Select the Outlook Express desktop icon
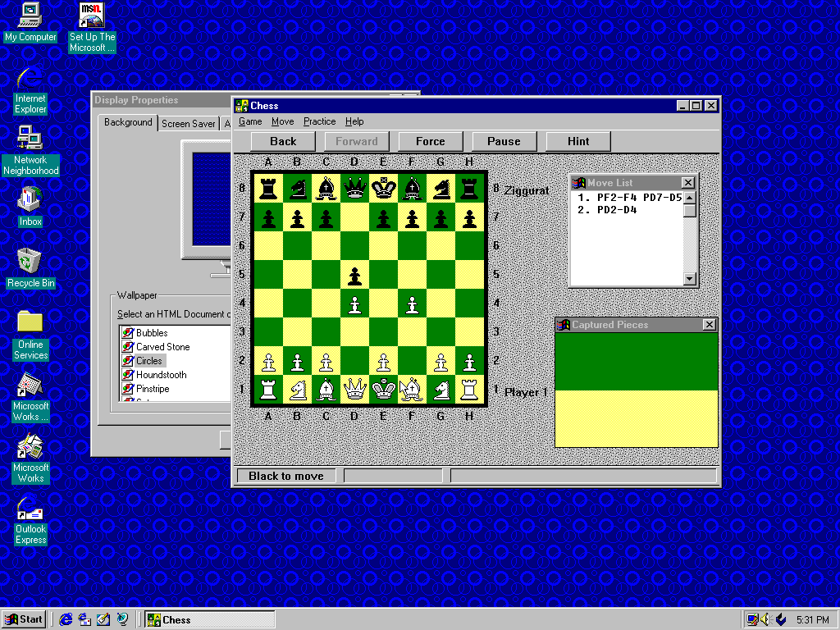Image resolution: width=840 pixels, height=630 pixels. (x=30, y=521)
